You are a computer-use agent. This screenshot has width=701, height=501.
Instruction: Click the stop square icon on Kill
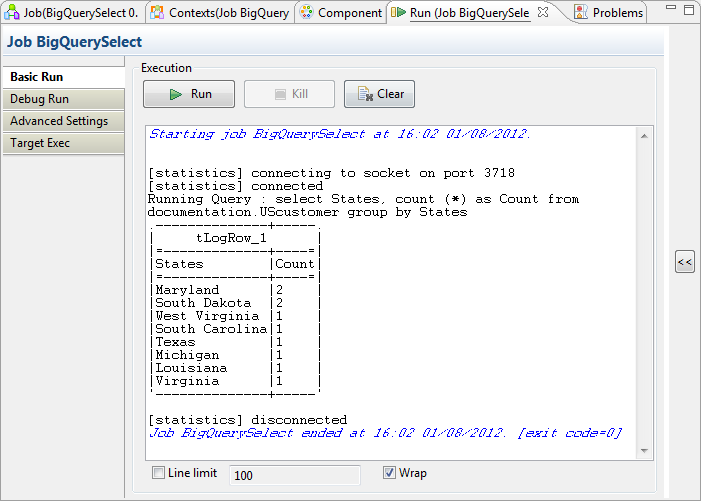pos(280,94)
